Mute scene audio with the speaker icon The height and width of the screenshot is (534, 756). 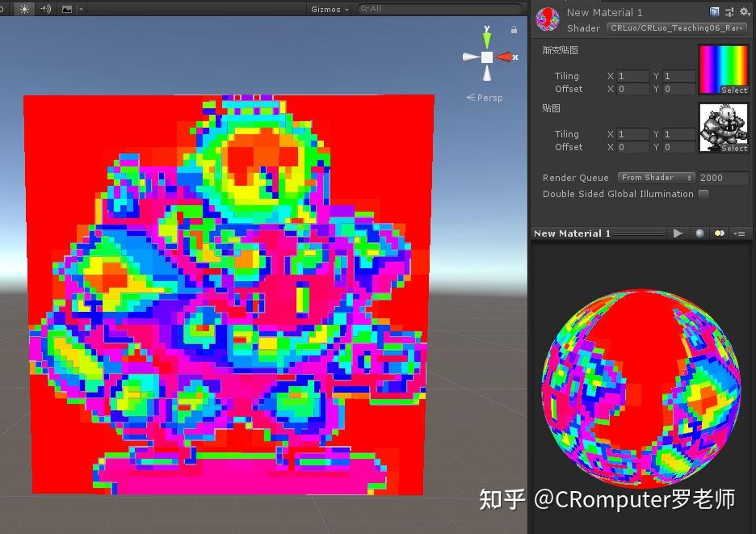[45, 9]
